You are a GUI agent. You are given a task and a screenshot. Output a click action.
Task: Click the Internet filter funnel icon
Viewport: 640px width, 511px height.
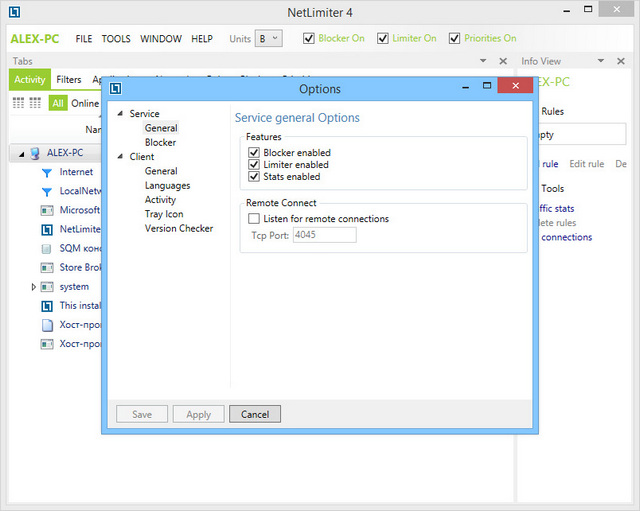[x=46, y=172]
